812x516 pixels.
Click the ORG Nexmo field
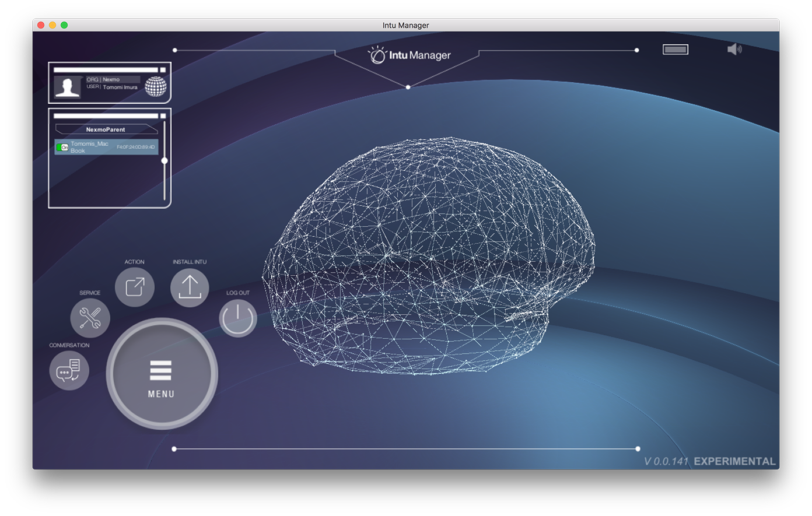tap(113, 79)
